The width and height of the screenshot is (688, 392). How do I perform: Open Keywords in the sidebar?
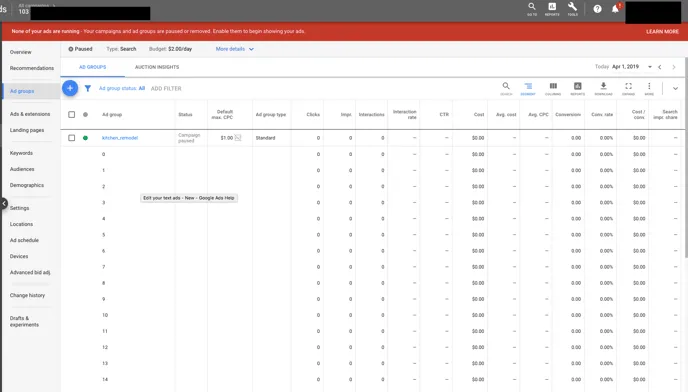coord(21,153)
